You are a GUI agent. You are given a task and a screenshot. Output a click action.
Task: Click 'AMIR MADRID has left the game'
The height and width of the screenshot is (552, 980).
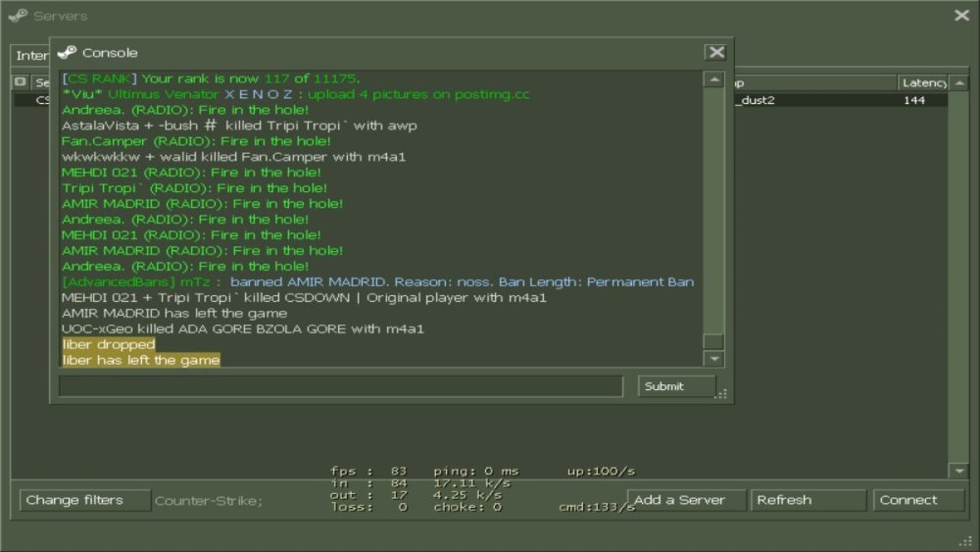pyautogui.click(x=174, y=313)
